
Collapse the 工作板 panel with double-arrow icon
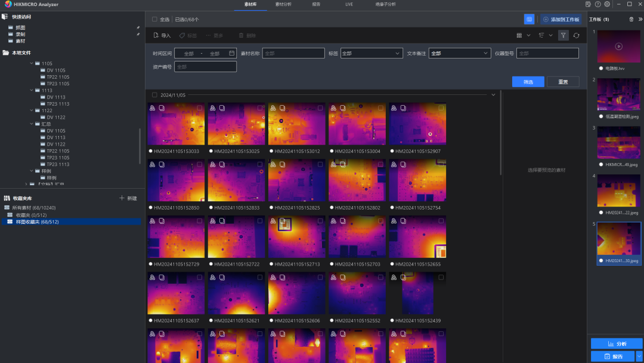click(x=640, y=19)
